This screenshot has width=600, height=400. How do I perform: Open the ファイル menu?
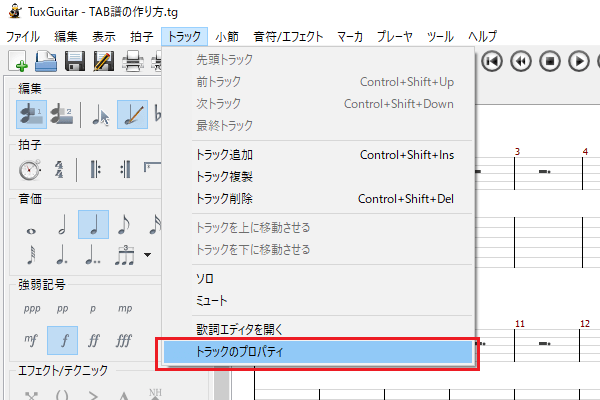23,37
